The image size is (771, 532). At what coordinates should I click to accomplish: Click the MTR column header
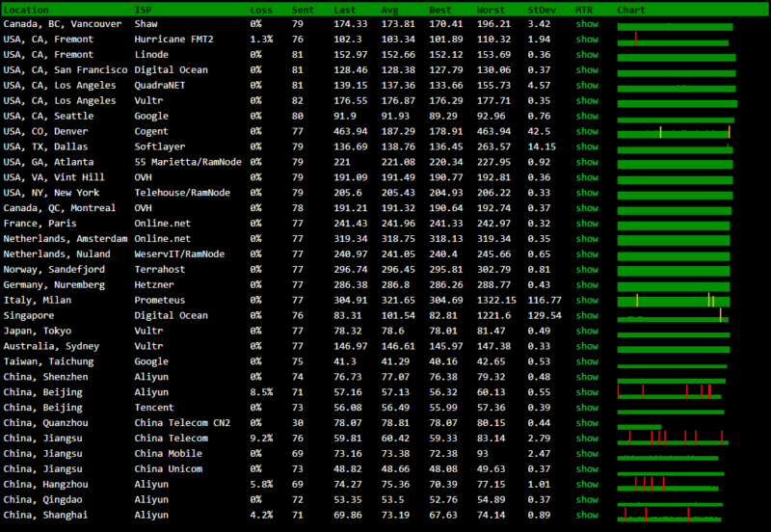(584, 9)
